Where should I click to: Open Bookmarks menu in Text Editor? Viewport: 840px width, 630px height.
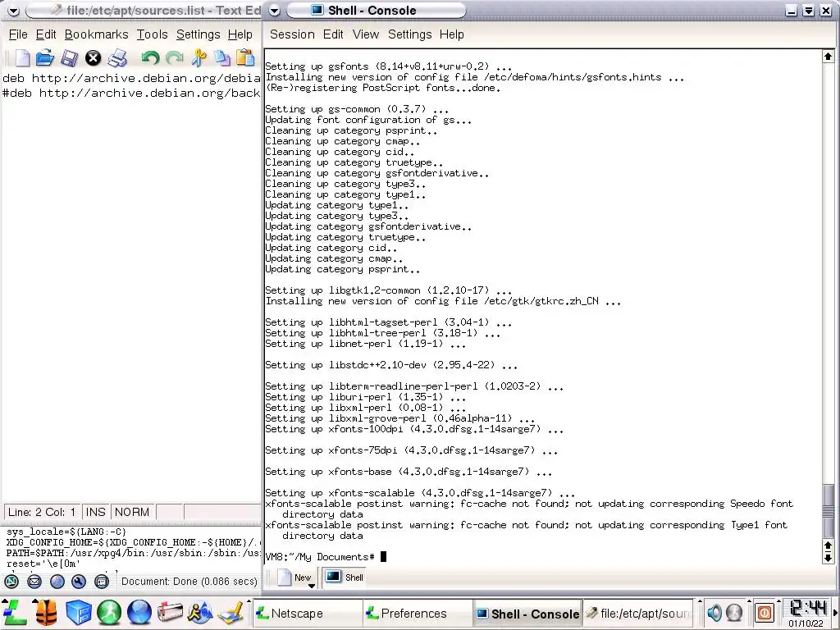97,34
